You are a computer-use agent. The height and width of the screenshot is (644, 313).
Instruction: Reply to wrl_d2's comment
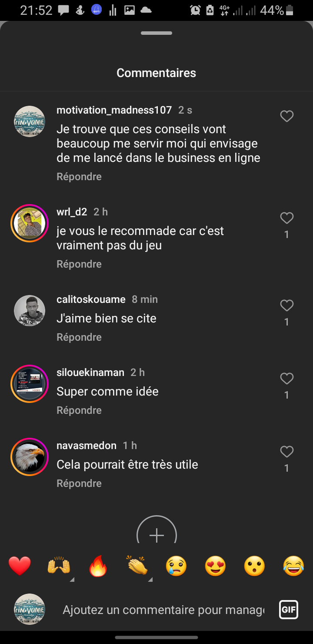tap(79, 264)
